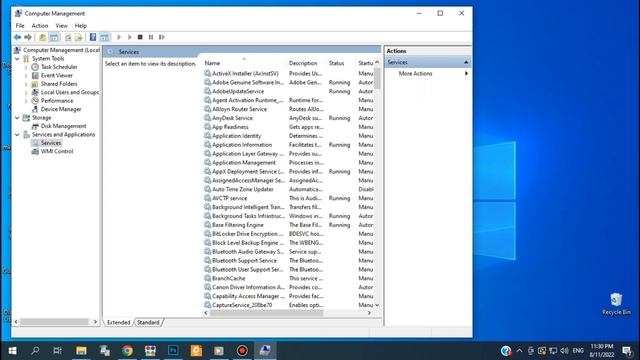Open File Explorer from the taskbar
This screenshot has height=360, width=640.
tap(81, 351)
